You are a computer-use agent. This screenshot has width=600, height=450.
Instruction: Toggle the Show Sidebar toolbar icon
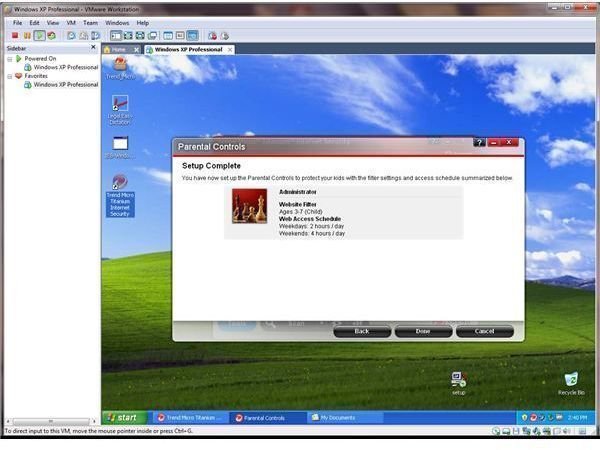tap(116, 36)
